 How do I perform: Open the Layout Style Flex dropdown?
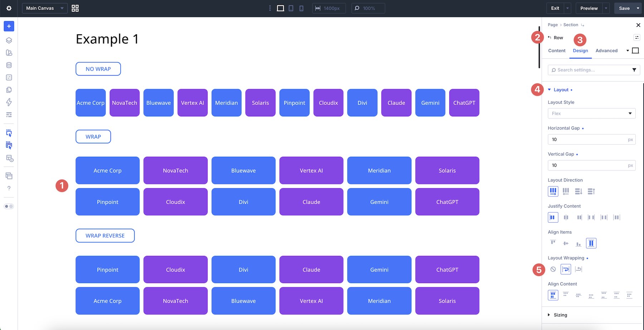(x=591, y=113)
